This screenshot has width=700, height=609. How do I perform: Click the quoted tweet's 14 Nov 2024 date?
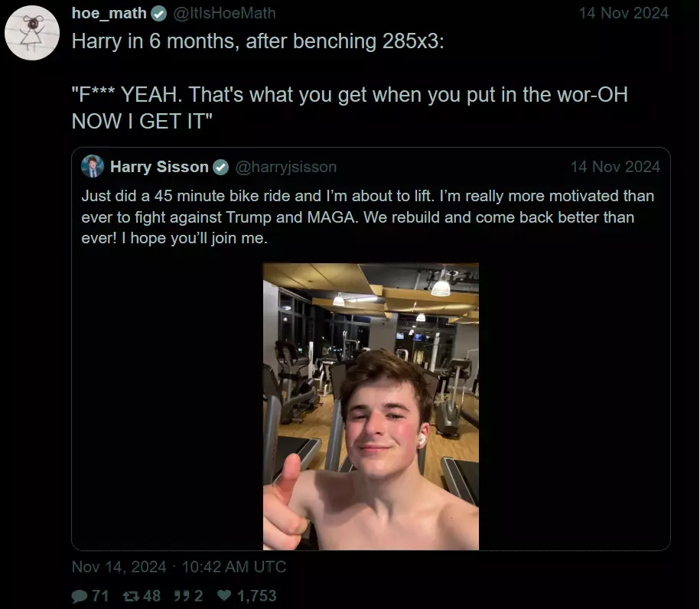coord(615,167)
